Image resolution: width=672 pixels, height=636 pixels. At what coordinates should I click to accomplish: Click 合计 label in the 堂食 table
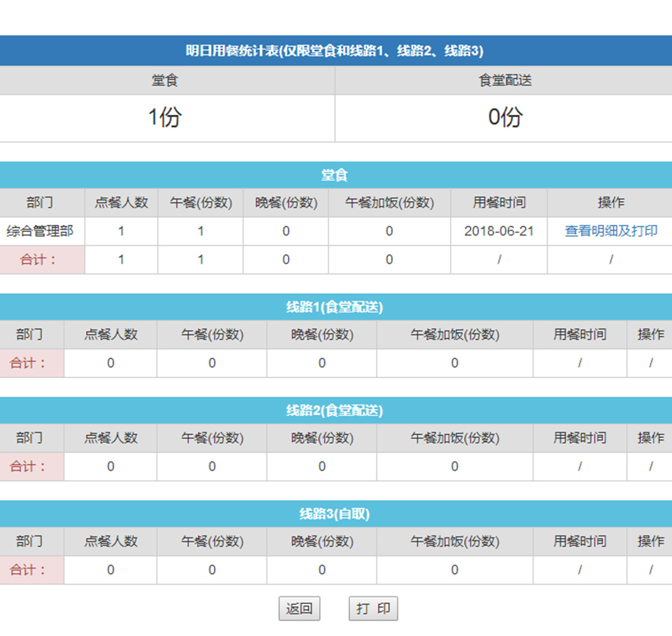tap(38, 260)
